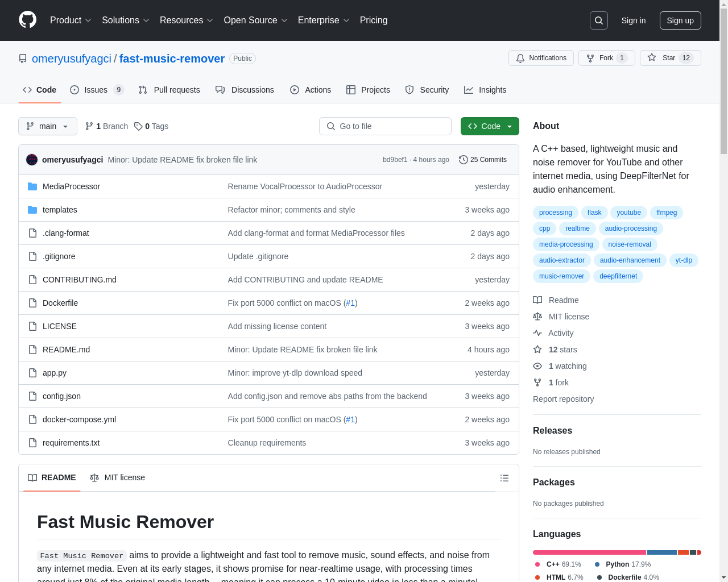Open the docker-compose.yml file
This screenshot has height=582, width=728.
[79, 419]
